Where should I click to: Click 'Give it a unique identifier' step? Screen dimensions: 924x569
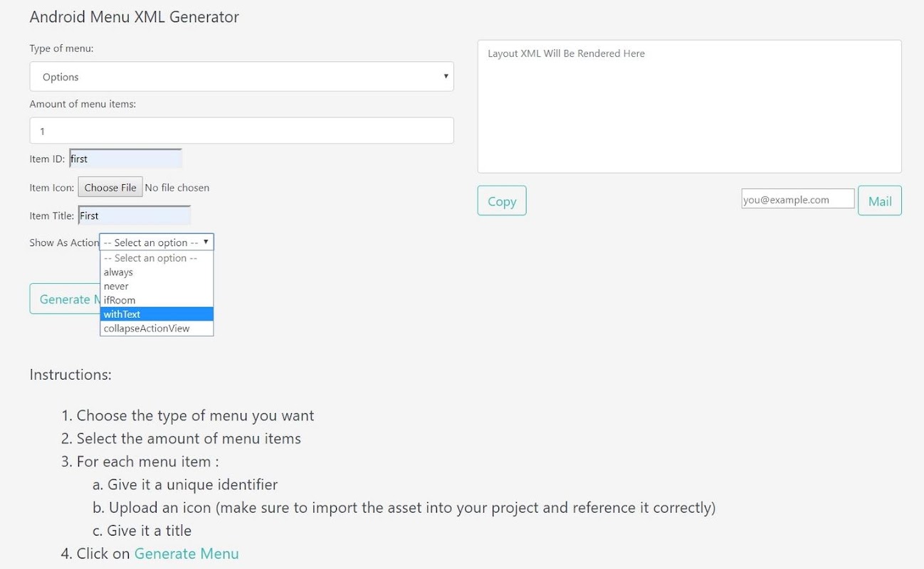[x=193, y=484]
